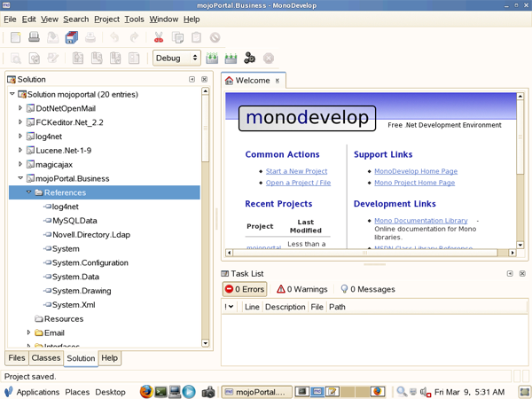Image resolution: width=532 pixels, height=399 pixels.
Task: Click the New File toolbar icon
Action: (15, 37)
